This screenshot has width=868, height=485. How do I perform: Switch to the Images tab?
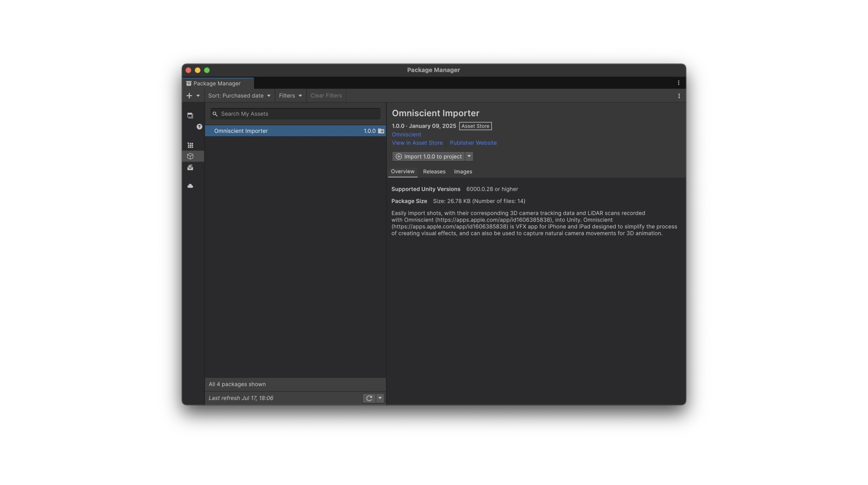point(463,172)
